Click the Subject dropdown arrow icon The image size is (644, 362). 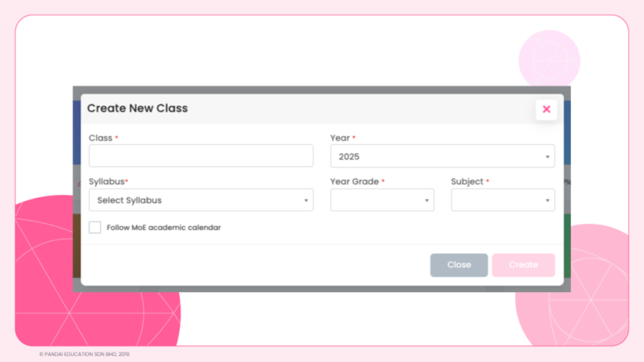point(547,200)
